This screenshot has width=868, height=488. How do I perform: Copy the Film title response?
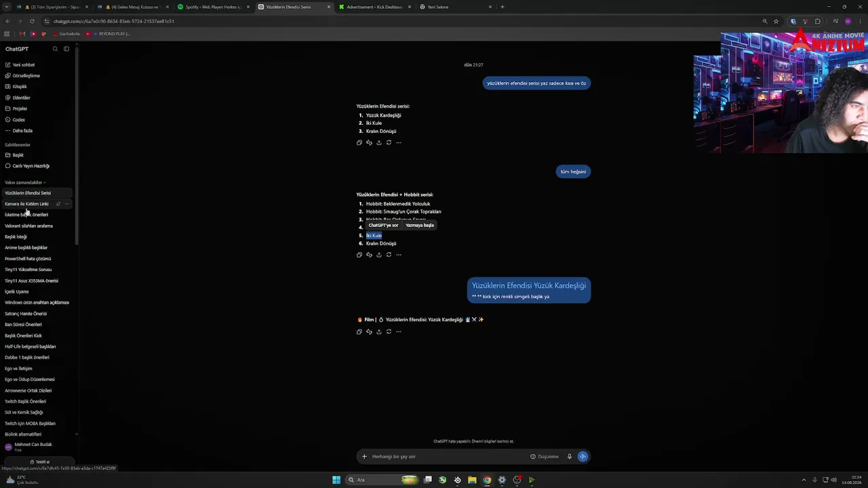[x=359, y=331]
